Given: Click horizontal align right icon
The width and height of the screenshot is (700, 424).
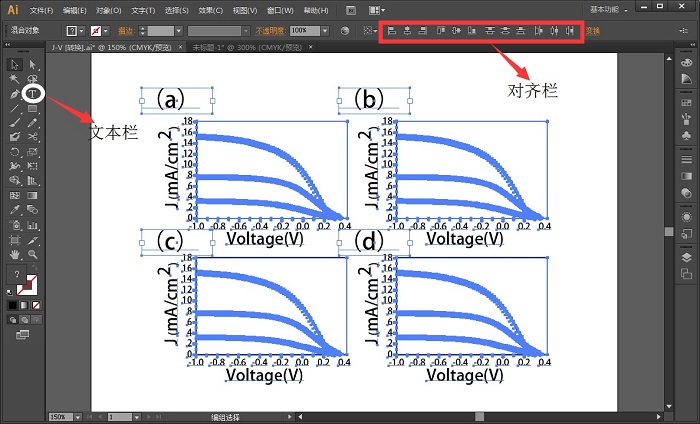Looking at the screenshot, I should coord(422,31).
